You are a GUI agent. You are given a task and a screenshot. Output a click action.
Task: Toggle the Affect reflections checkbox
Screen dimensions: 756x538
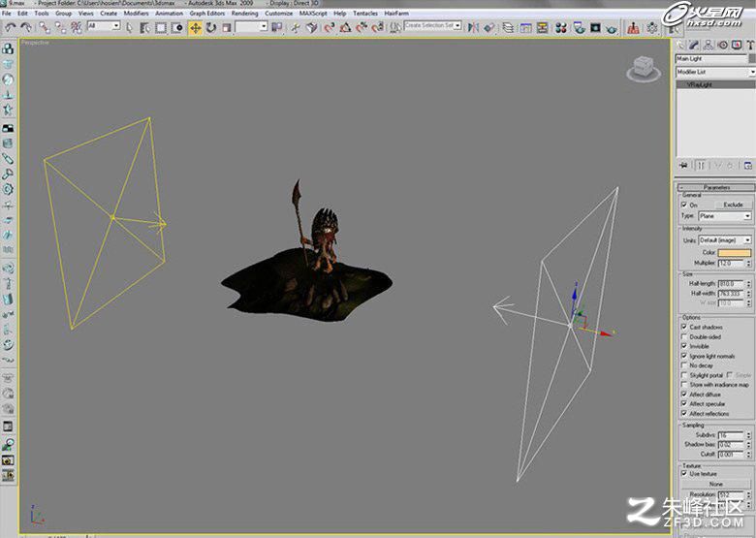[683, 414]
